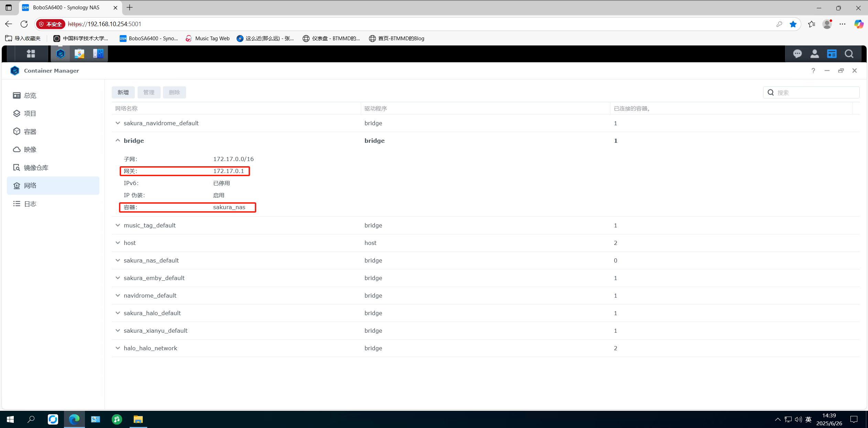Open DSM chat notifications bubble icon
This screenshot has width=868, height=428.
(797, 54)
